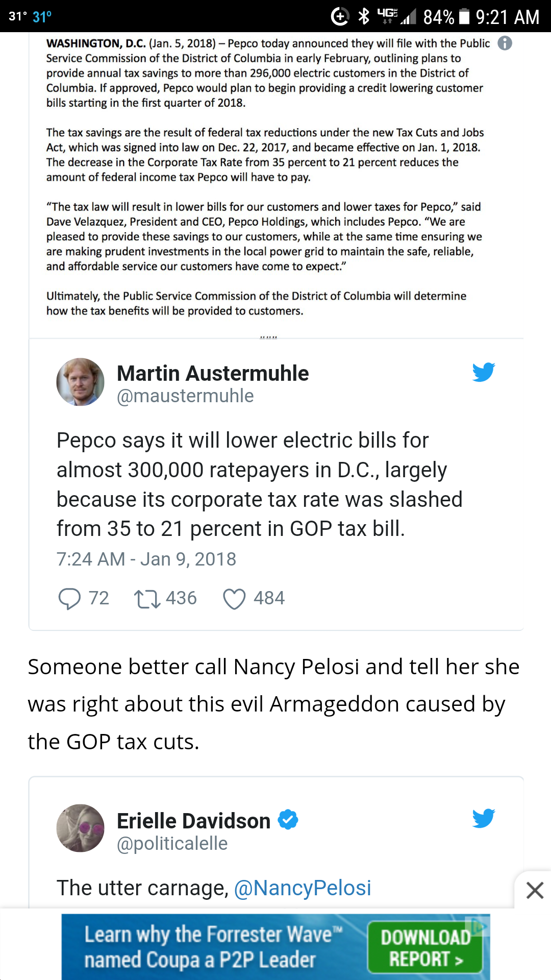The image size is (551, 980).
Task: Tap Twitter bird on Erielle Davidson's tweet
Action: click(483, 818)
